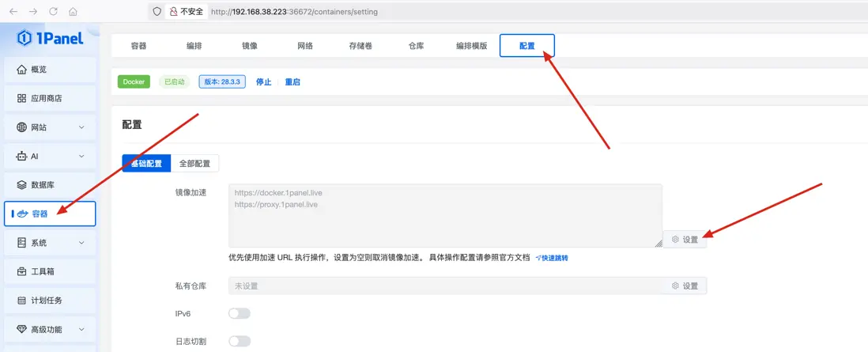Select the 全部配置 tab button

pos(194,164)
